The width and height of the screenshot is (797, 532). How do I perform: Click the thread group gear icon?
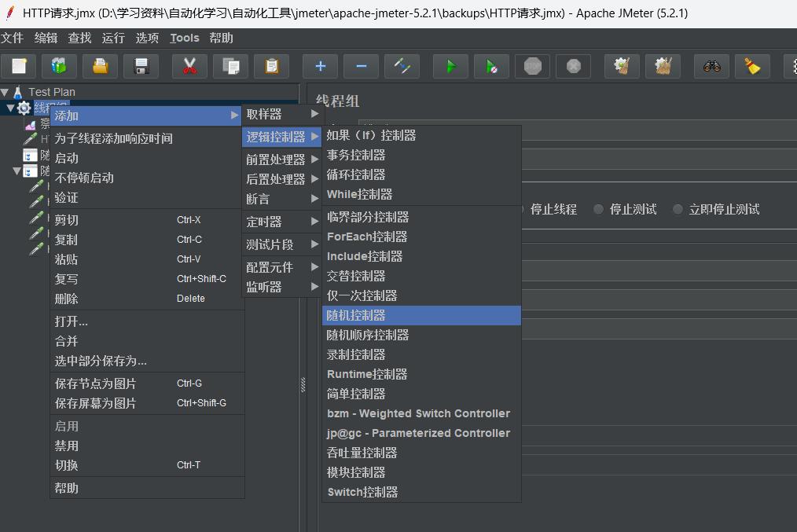[x=24, y=108]
